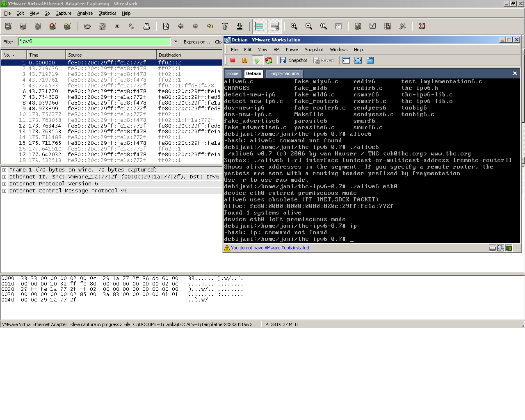Screen dimensions: 525x420
Task: Switch to the Emptymachine tab
Action: (284, 73)
